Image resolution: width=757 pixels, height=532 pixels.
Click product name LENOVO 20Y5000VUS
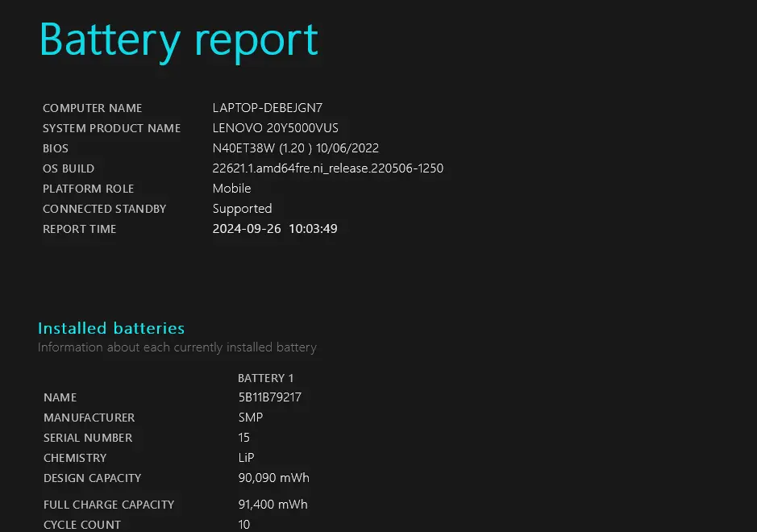click(275, 128)
